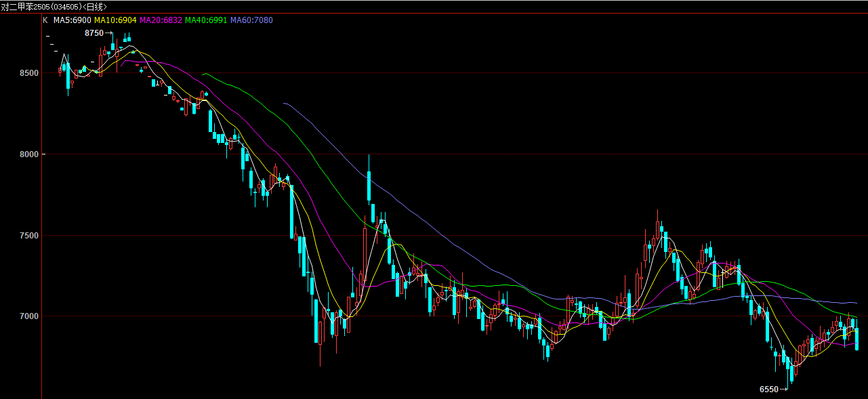Click the chart title 对二甲苯2505(034505)<日线>
868x399 pixels.
tap(54, 6)
